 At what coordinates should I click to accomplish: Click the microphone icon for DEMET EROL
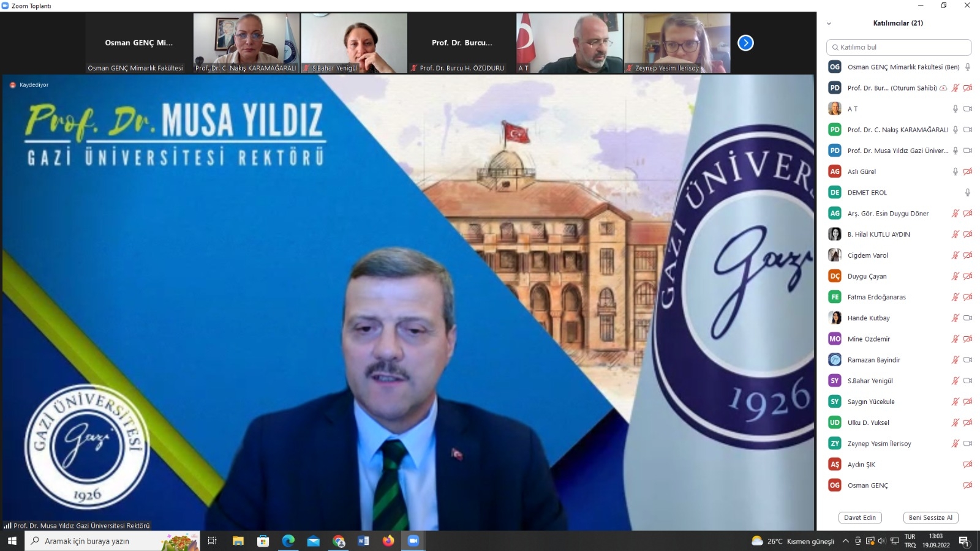(968, 193)
